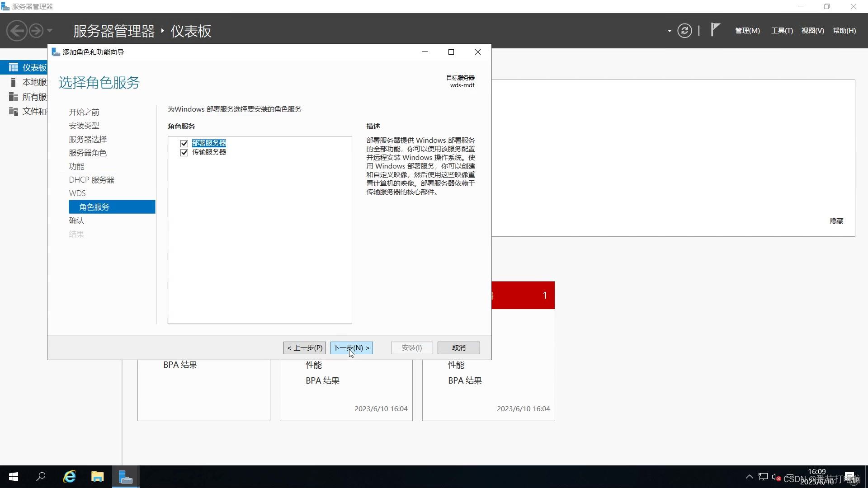Expand the dropdown arrow beside refresh icon
The height and width of the screenshot is (488, 868).
pyautogui.click(x=670, y=31)
